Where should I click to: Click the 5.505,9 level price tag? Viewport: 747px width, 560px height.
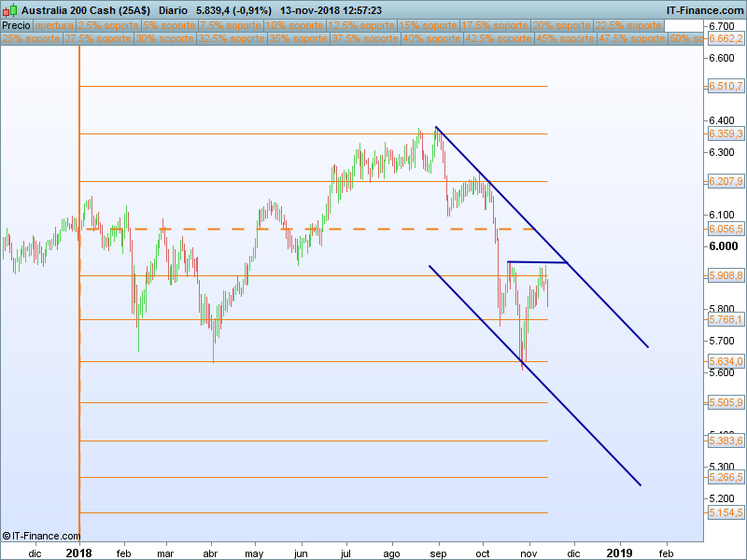pyautogui.click(x=726, y=403)
